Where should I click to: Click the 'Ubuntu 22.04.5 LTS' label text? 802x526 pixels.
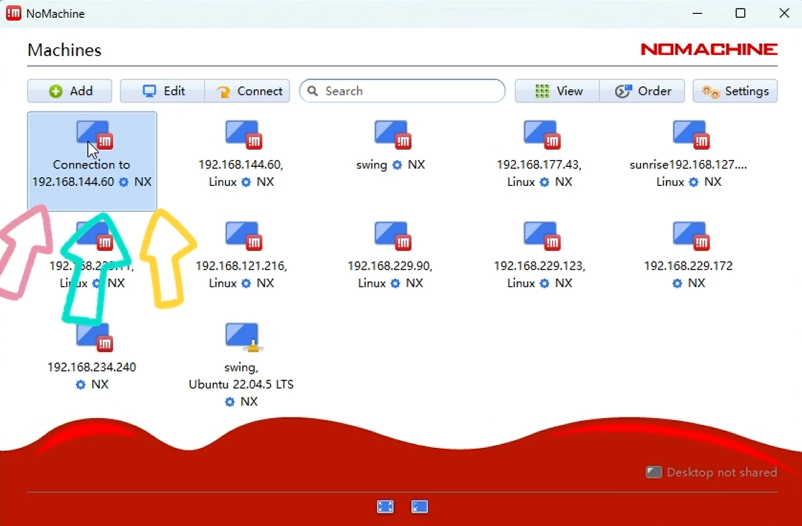click(241, 384)
